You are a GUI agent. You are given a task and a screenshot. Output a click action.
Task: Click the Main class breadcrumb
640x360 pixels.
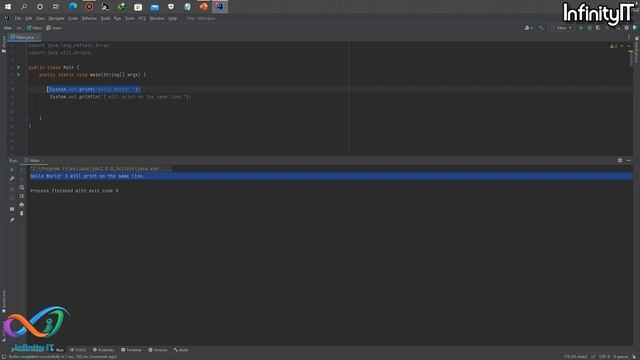pyautogui.click(x=35, y=28)
